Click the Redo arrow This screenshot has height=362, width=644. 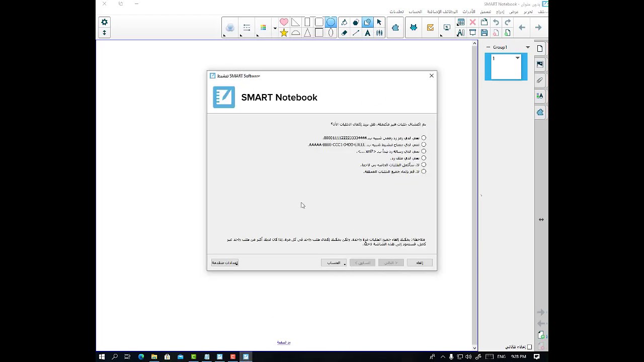tap(507, 22)
